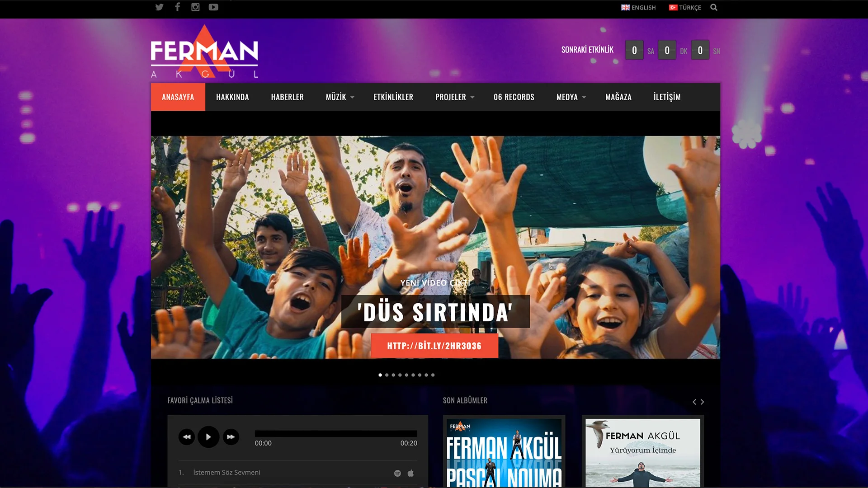Open the 06 Records page
Screen dimensions: 868x488
click(514, 97)
